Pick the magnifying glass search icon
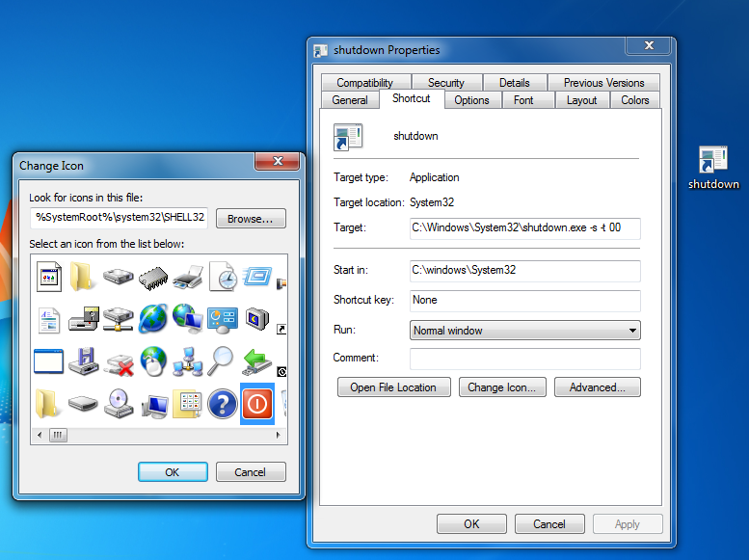 click(221, 361)
